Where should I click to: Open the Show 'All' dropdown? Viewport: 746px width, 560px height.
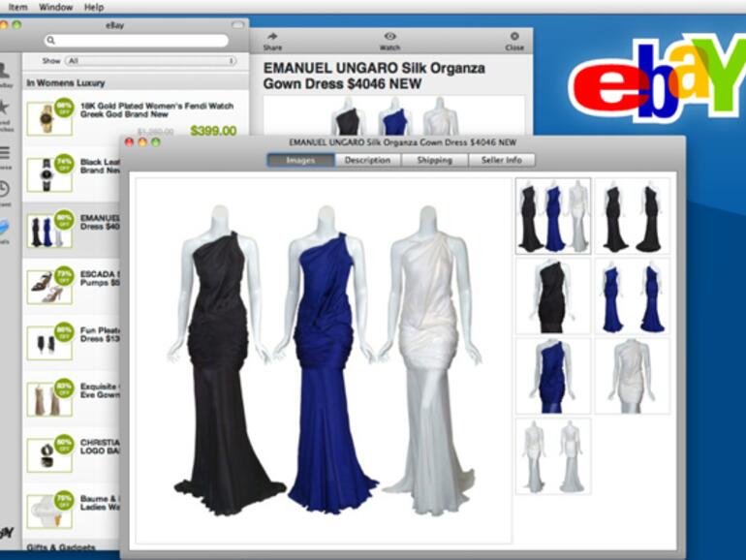pos(151,61)
